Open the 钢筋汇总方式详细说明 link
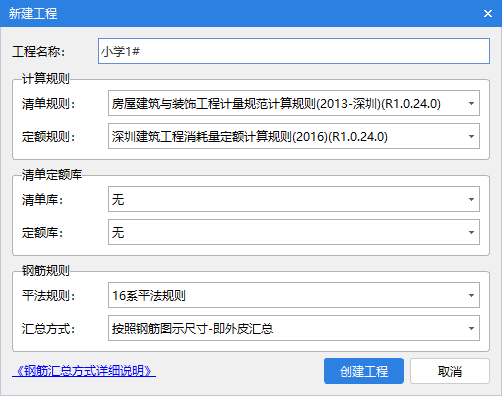The image size is (502, 396). tap(84, 371)
